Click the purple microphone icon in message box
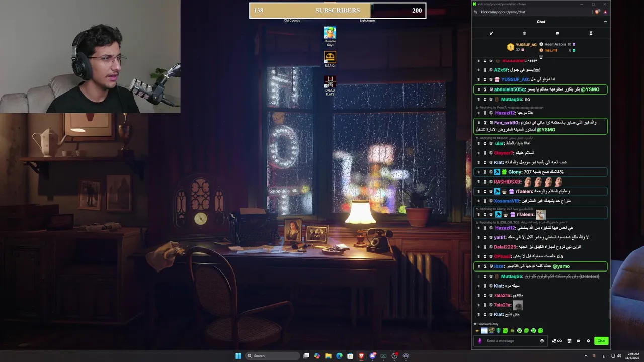This screenshot has width=644, height=362. pos(479,341)
